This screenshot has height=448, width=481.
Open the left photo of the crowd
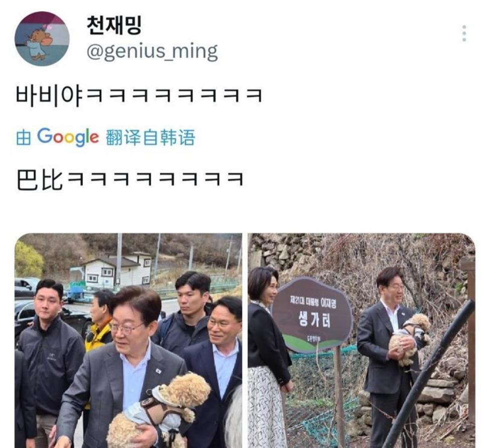click(x=129, y=340)
